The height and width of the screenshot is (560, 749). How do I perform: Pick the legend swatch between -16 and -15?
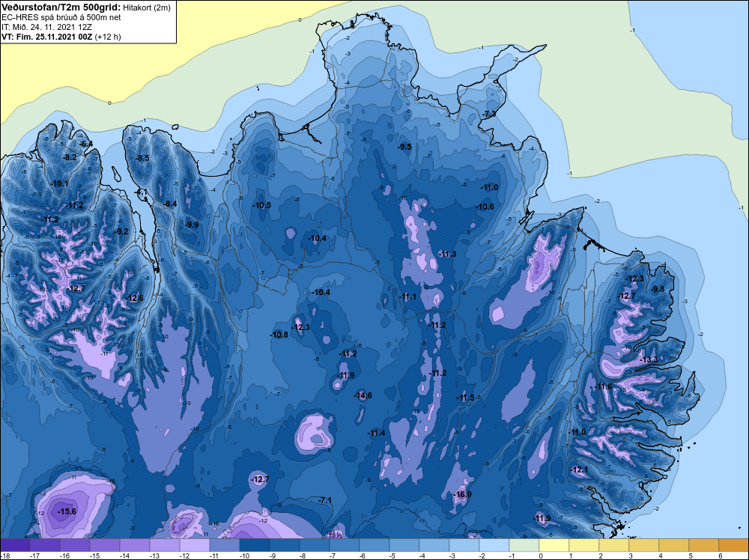74,545
